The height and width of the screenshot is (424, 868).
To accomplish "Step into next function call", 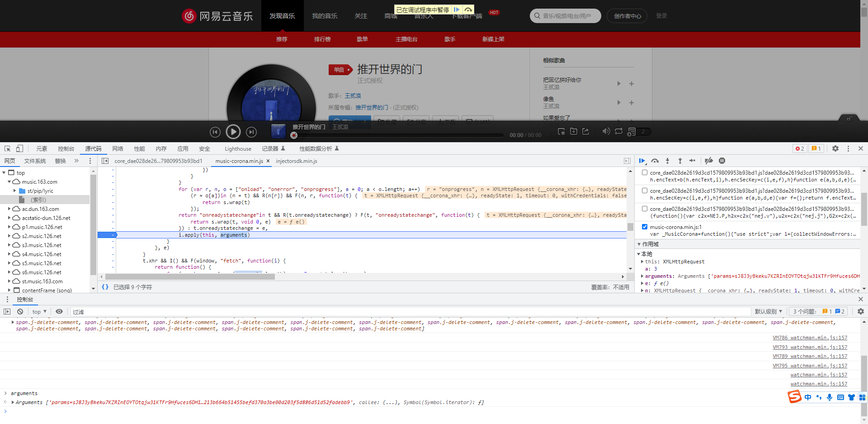I will [667, 161].
